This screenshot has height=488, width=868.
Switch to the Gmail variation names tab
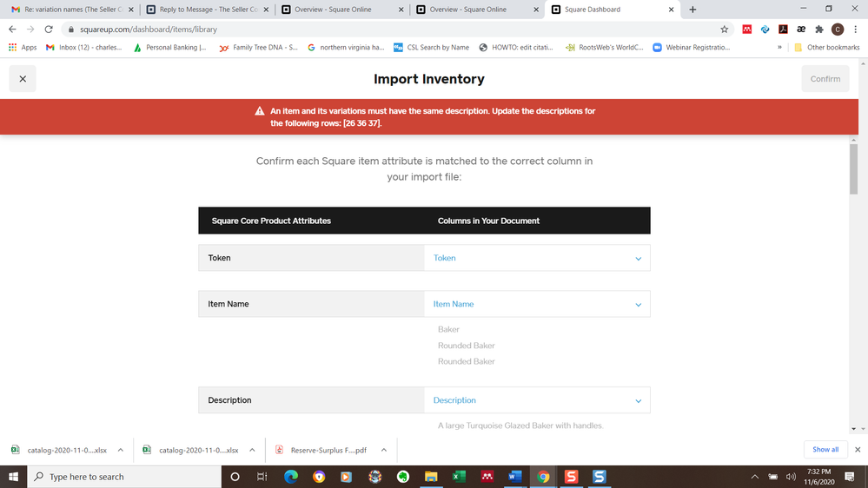click(72, 10)
